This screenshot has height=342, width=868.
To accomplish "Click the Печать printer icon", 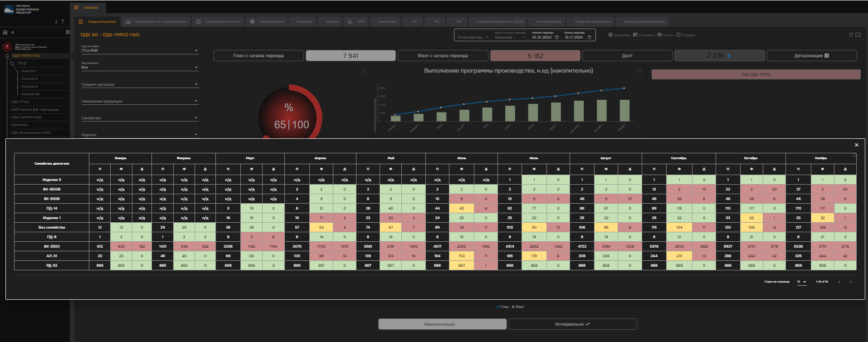I will click(x=659, y=35).
